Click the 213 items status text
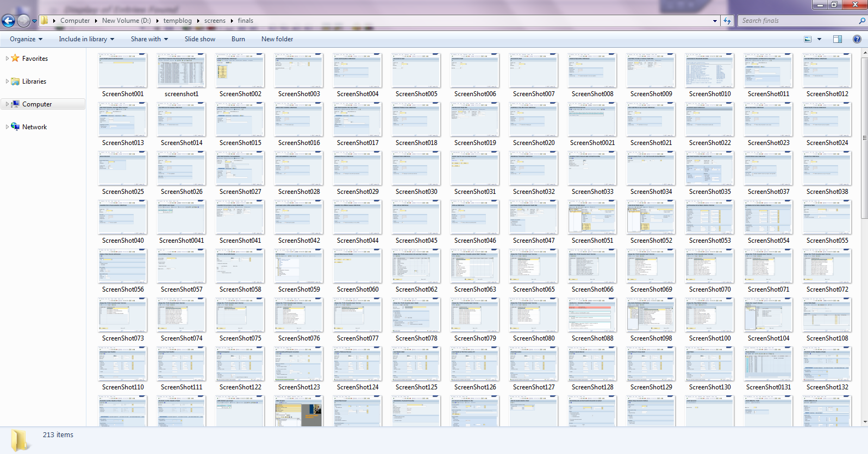This screenshot has width=868, height=454. click(x=58, y=435)
